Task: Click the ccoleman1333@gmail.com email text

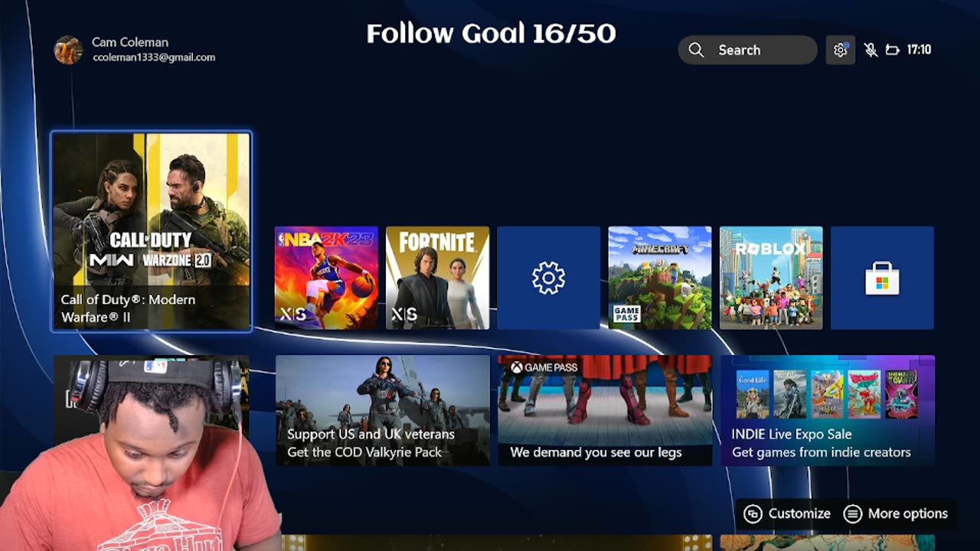Action: click(x=154, y=57)
